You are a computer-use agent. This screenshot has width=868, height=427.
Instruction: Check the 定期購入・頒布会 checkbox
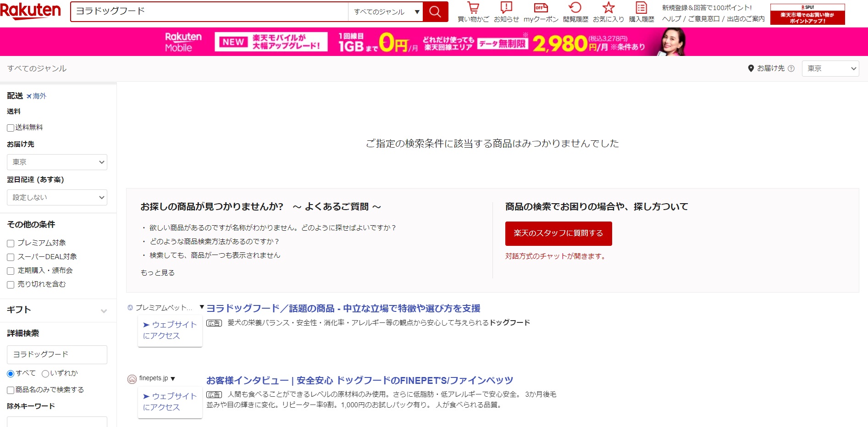point(11,271)
